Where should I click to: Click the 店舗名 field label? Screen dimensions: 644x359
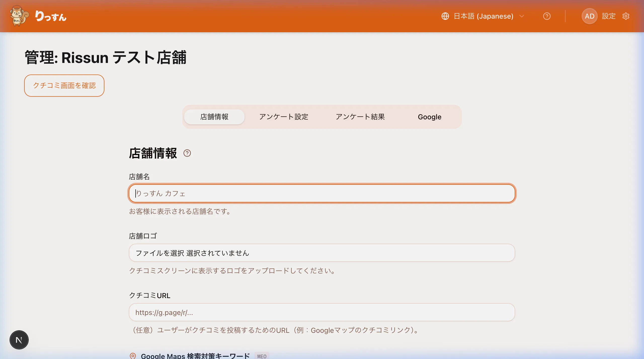coord(139,176)
